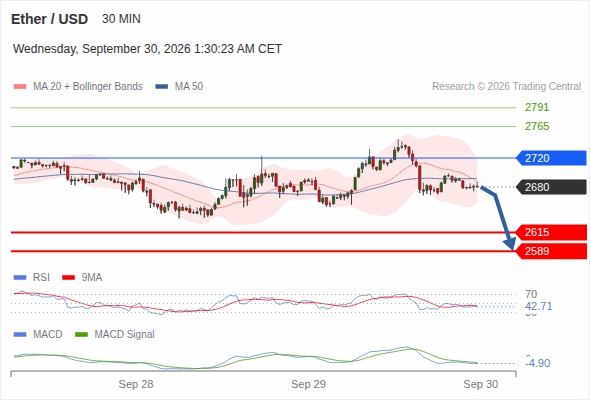Click the RSI legend swatch
The height and width of the screenshot is (400, 590).
pyautogui.click(x=20, y=278)
